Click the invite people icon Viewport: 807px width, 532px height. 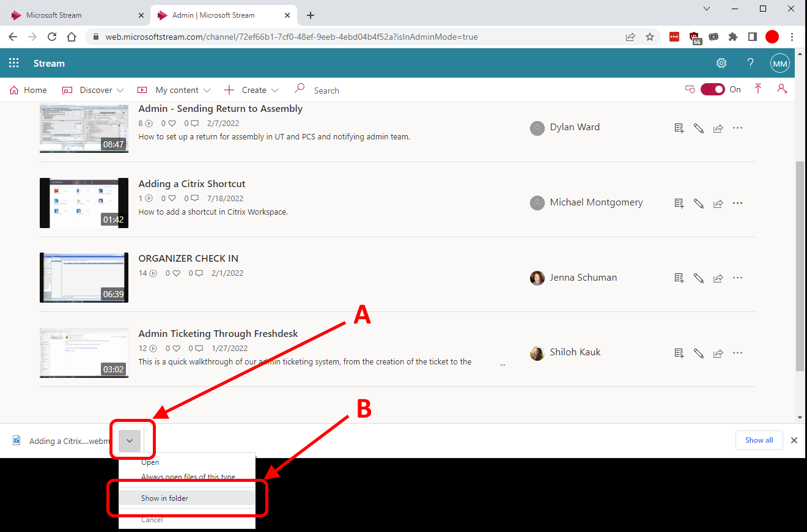point(783,89)
